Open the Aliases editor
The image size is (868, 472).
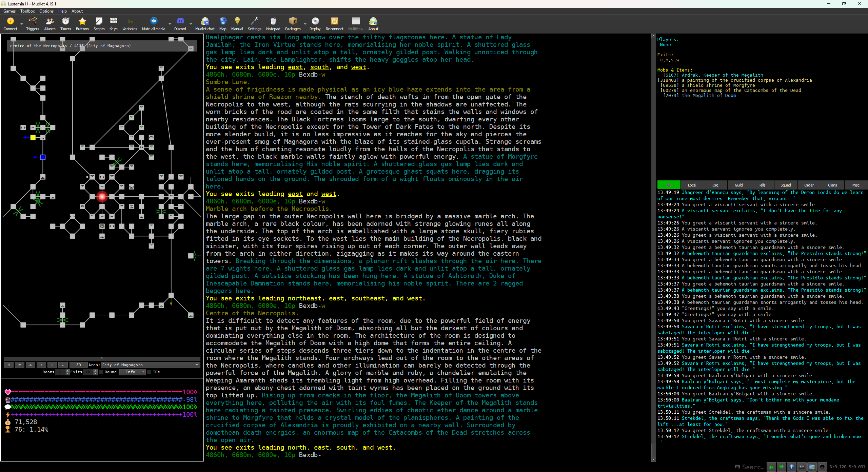pos(50,23)
